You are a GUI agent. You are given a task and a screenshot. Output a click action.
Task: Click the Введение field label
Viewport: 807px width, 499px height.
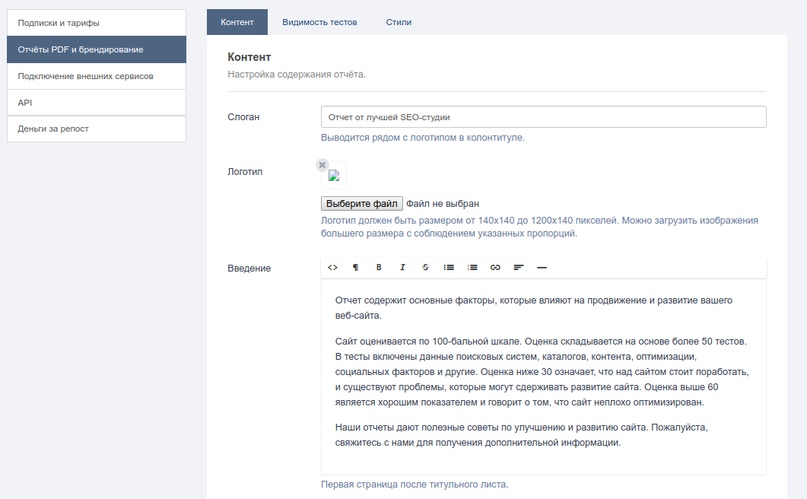point(249,268)
